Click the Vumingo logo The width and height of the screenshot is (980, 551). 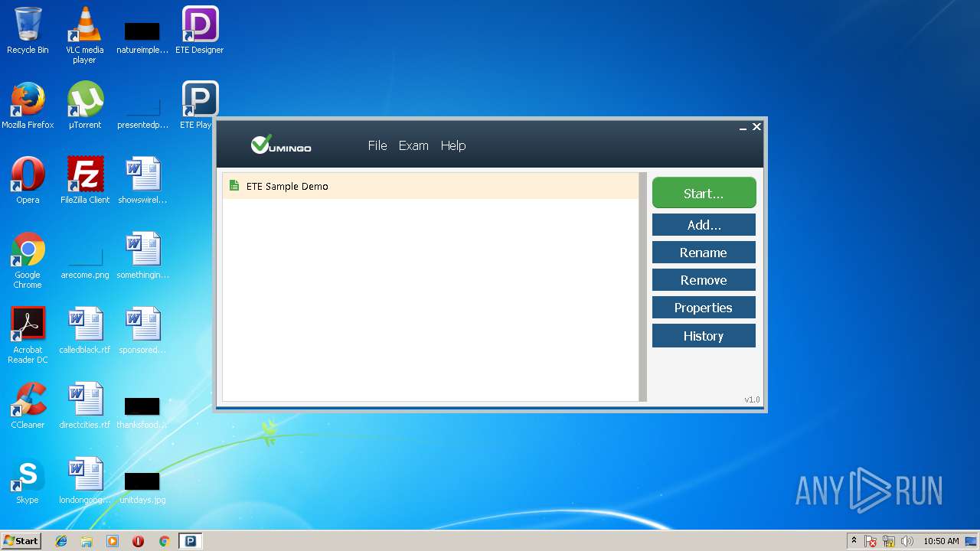(281, 144)
